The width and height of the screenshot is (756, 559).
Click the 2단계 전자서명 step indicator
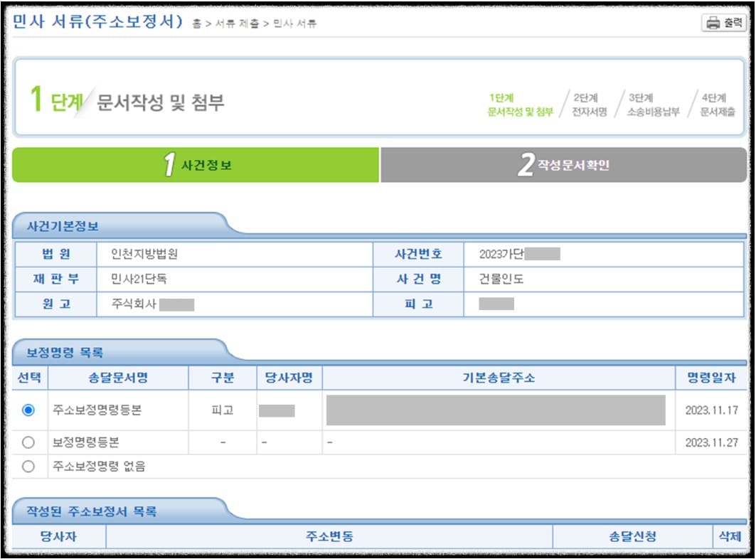tap(589, 105)
